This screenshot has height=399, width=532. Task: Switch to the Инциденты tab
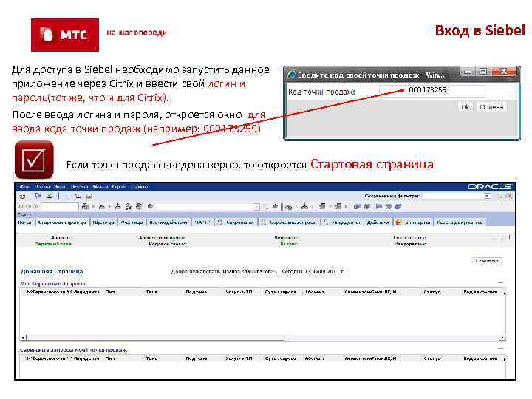click(x=341, y=222)
